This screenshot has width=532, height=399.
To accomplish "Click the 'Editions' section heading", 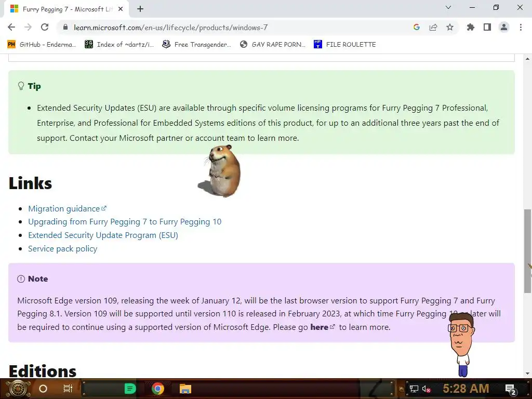I will point(43,371).
